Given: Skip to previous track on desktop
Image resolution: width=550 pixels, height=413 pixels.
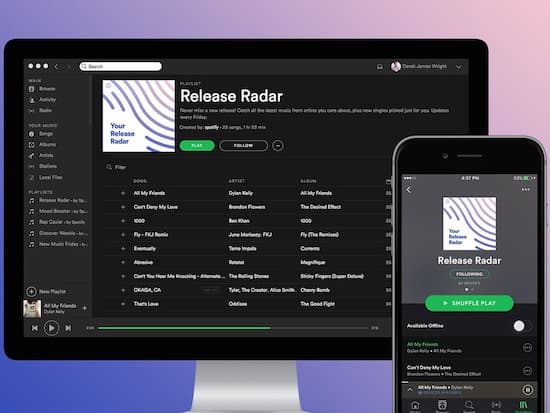Looking at the screenshot, I should tap(35, 328).
